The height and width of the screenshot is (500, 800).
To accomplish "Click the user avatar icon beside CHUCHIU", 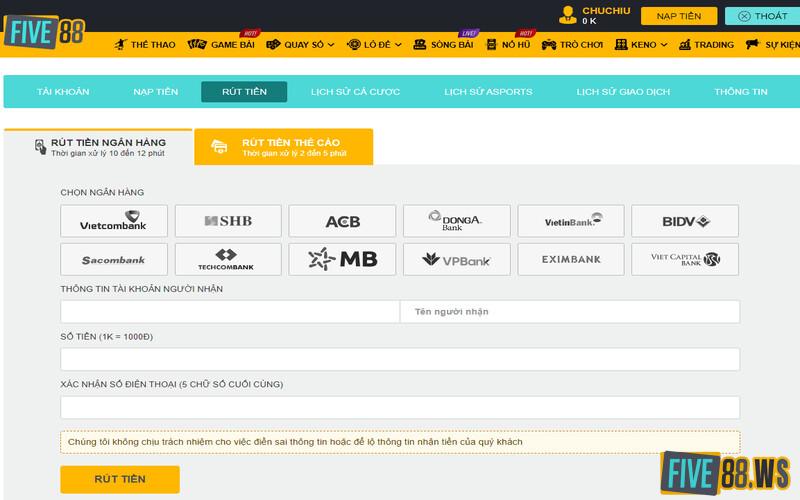I will (x=567, y=15).
